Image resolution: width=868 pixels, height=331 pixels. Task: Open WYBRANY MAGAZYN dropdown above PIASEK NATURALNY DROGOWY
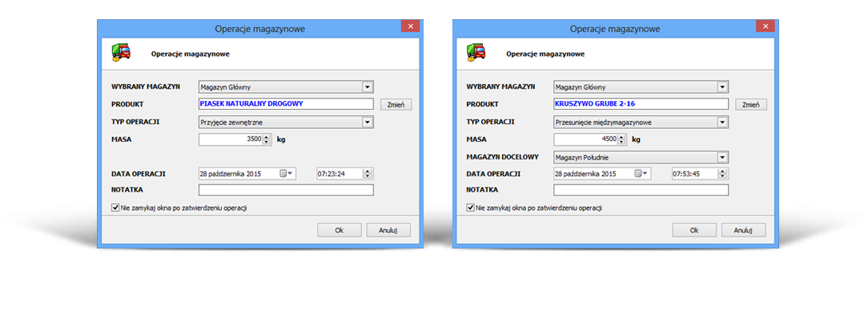(368, 87)
